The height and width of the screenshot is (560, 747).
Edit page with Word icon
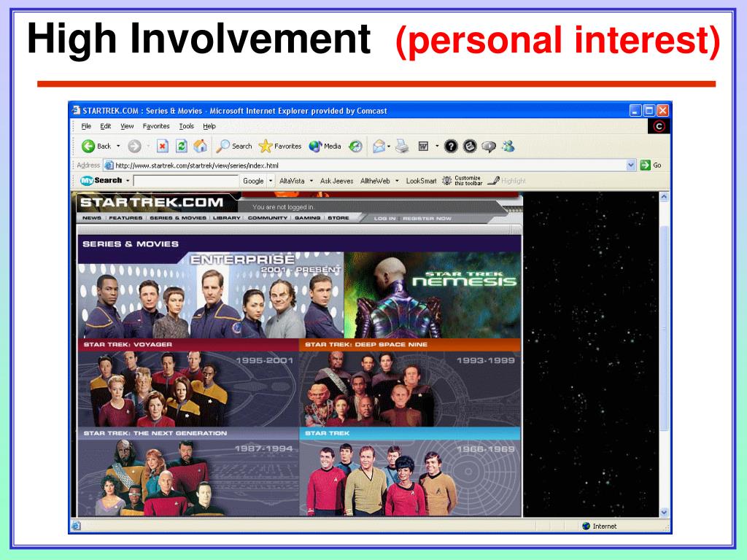(423, 146)
